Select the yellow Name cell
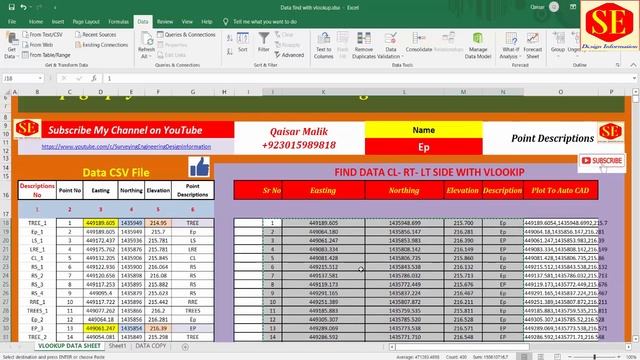640x360 pixels. (424, 130)
